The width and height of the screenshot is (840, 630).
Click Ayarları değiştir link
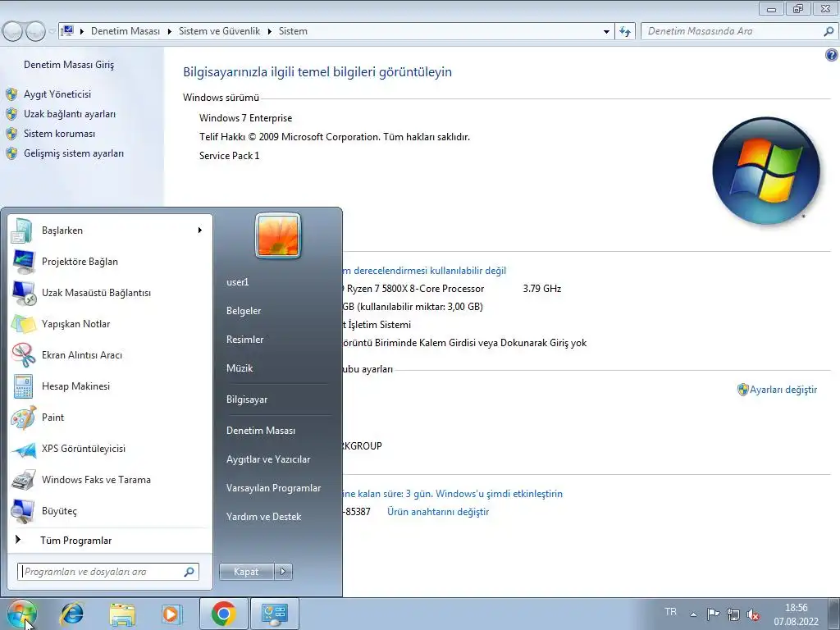(x=783, y=390)
